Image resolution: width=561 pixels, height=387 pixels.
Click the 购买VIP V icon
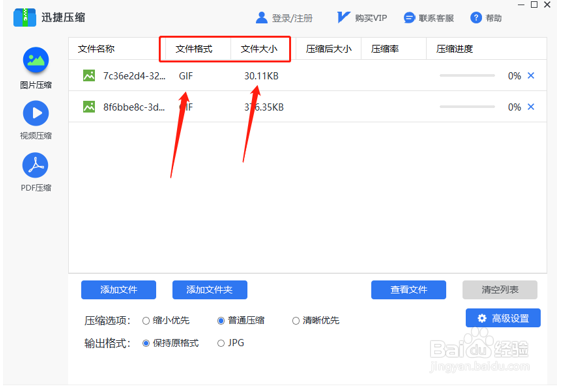tap(343, 17)
